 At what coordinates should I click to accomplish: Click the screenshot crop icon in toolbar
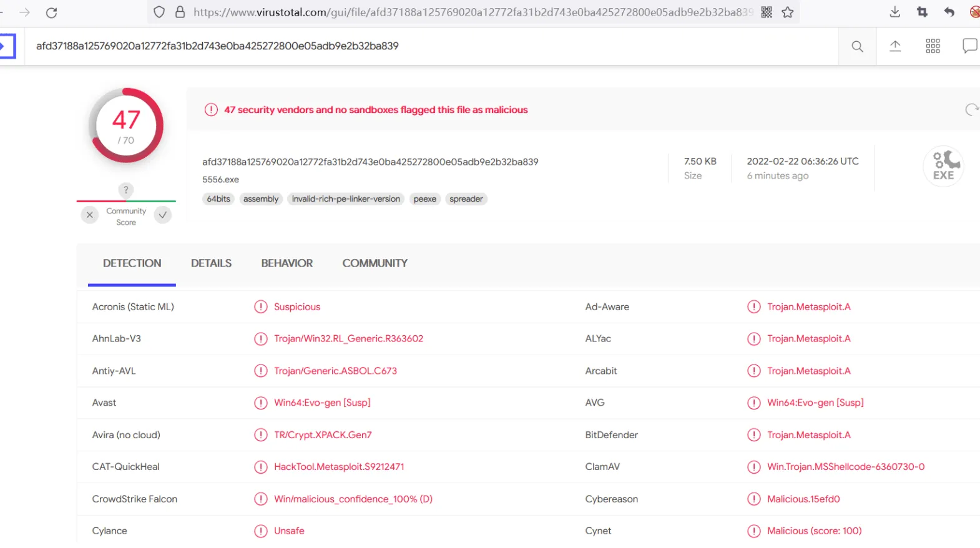[x=922, y=12]
